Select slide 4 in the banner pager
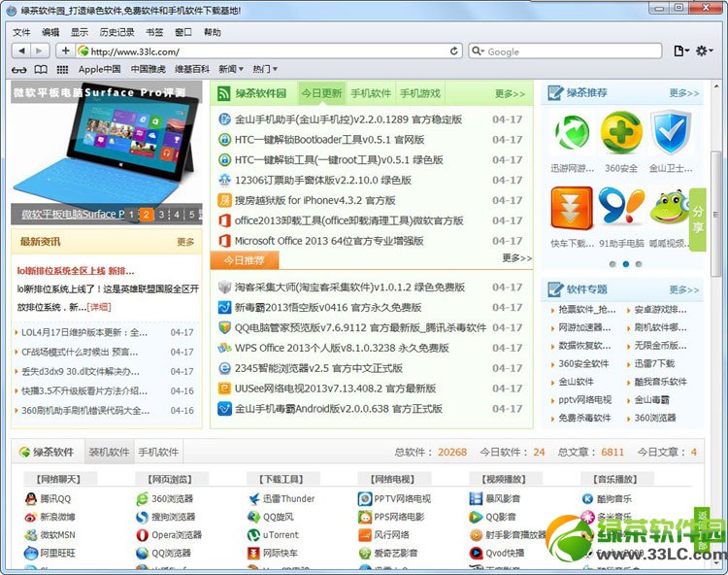 (x=177, y=215)
